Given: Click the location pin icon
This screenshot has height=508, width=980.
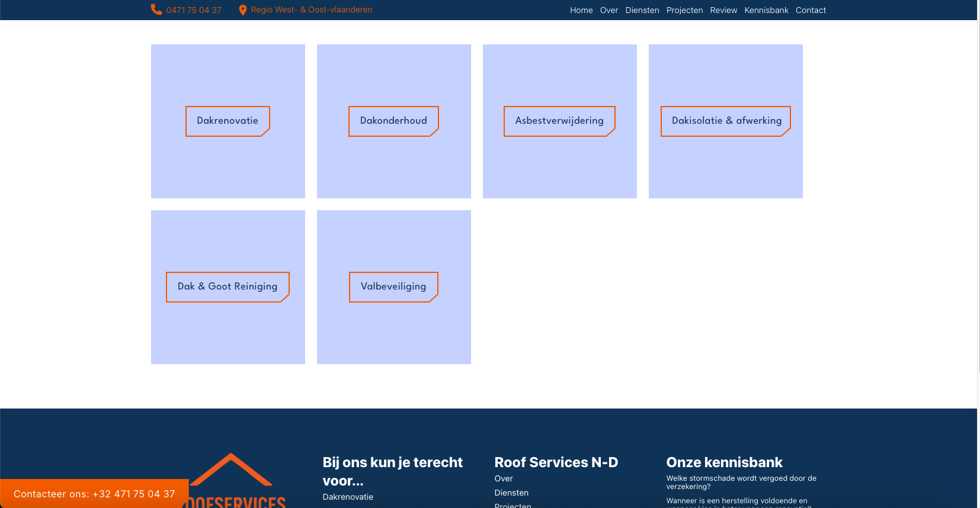Looking at the screenshot, I should pyautogui.click(x=242, y=10).
